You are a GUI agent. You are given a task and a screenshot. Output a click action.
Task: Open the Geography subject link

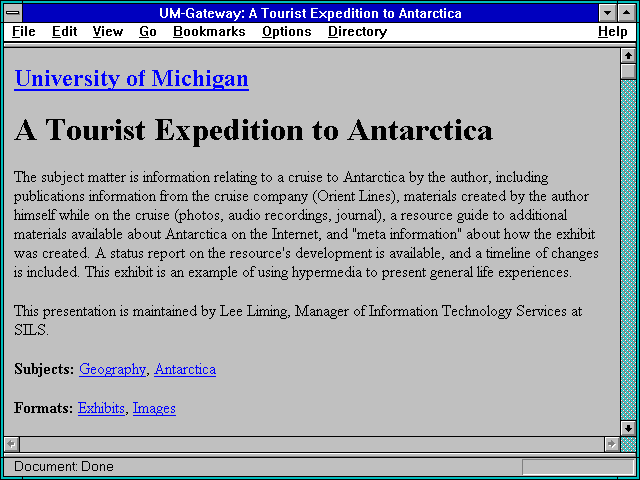(112, 369)
